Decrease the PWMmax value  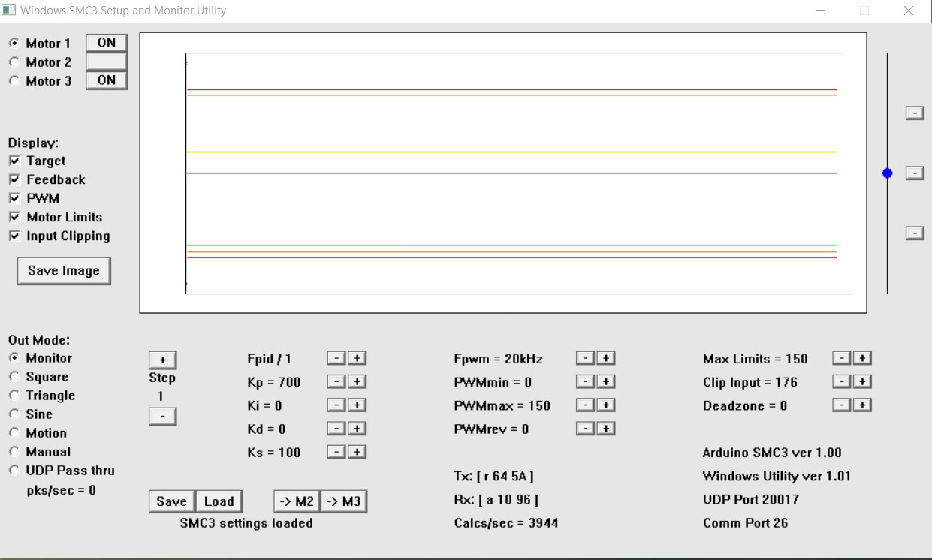[x=586, y=405]
